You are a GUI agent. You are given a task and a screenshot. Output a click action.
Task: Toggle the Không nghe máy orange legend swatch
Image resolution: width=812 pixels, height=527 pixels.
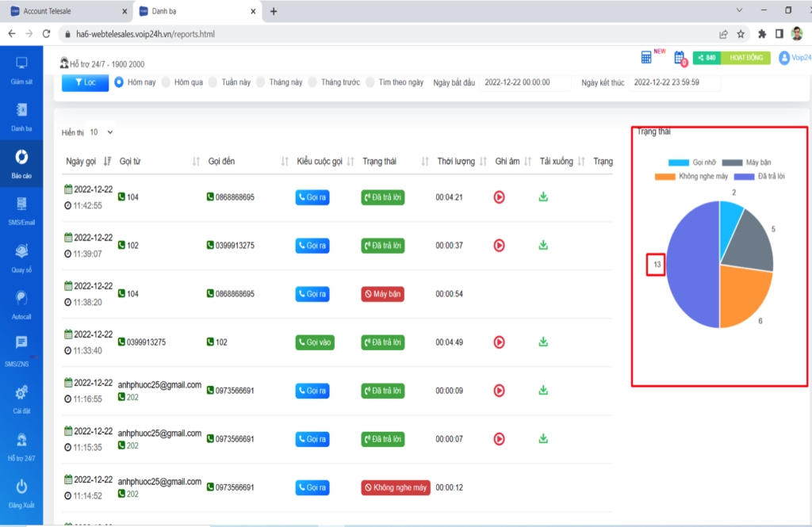click(665, 176)
